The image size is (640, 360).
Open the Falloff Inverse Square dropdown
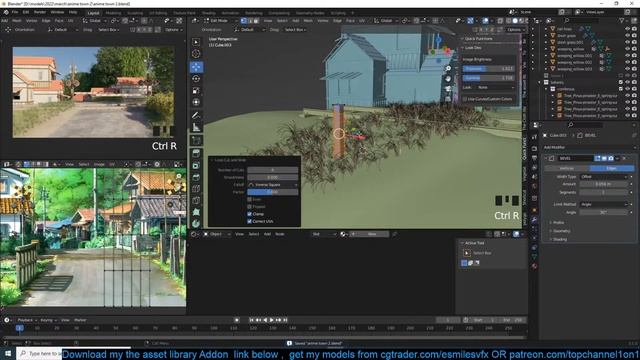pyautogui.click(x=272, y=185)
